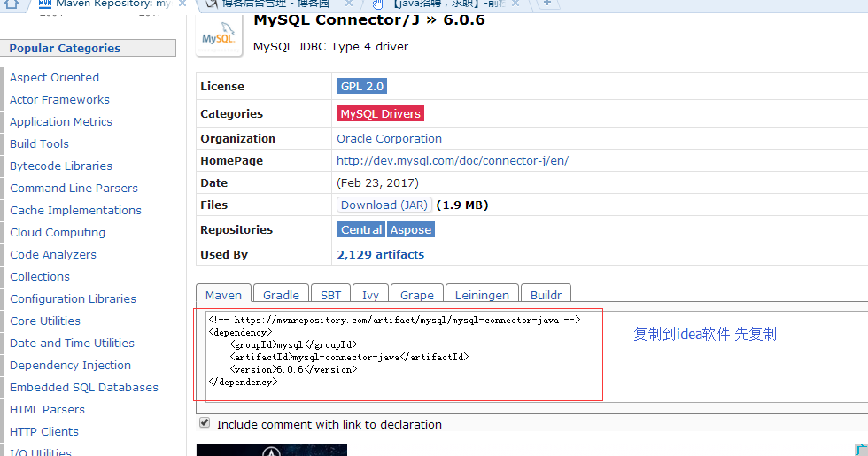Image resolution: width=868 pixels, height=456 pixels.
Task: Select the Buildr dependency tab
Action: tap(546, 295)
